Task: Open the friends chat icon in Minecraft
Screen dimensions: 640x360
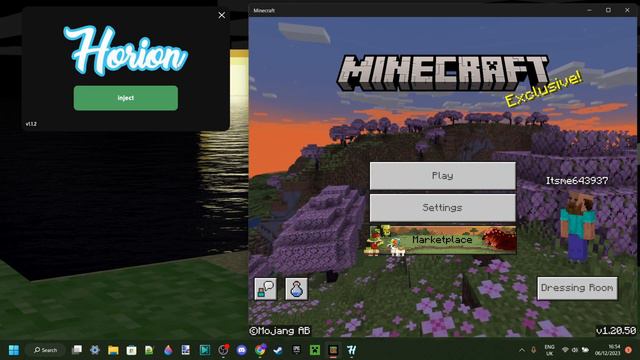Action: 265,289
